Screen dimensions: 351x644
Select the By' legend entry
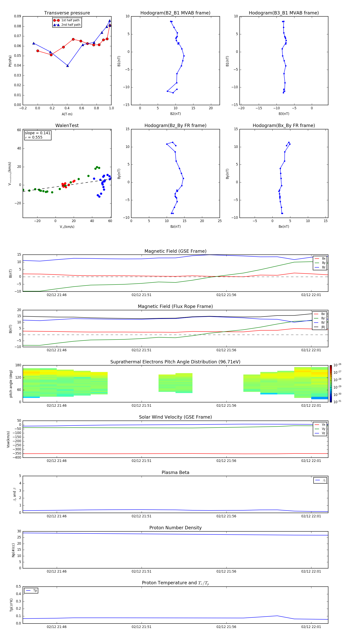(320, 318)
